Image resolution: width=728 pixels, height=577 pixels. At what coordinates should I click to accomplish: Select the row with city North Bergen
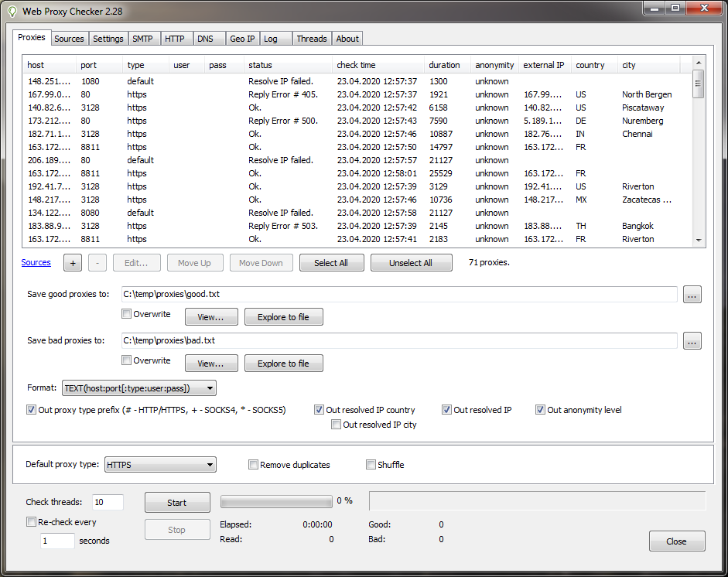[x=357, y=94]
